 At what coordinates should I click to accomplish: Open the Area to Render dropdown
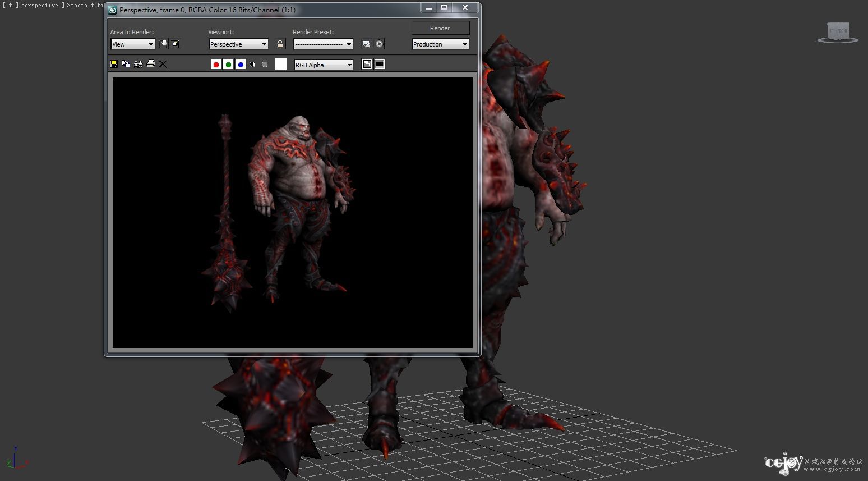[133, 44]
